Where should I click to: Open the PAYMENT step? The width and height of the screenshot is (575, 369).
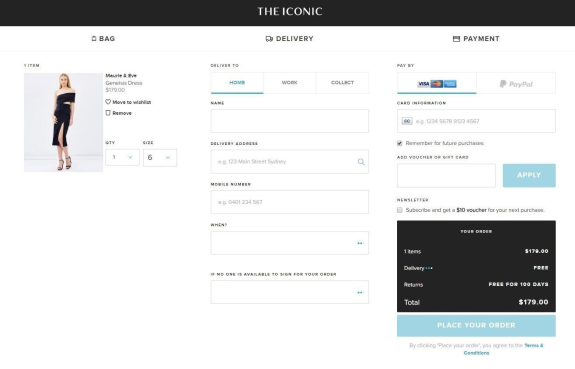tap(476, 39)
